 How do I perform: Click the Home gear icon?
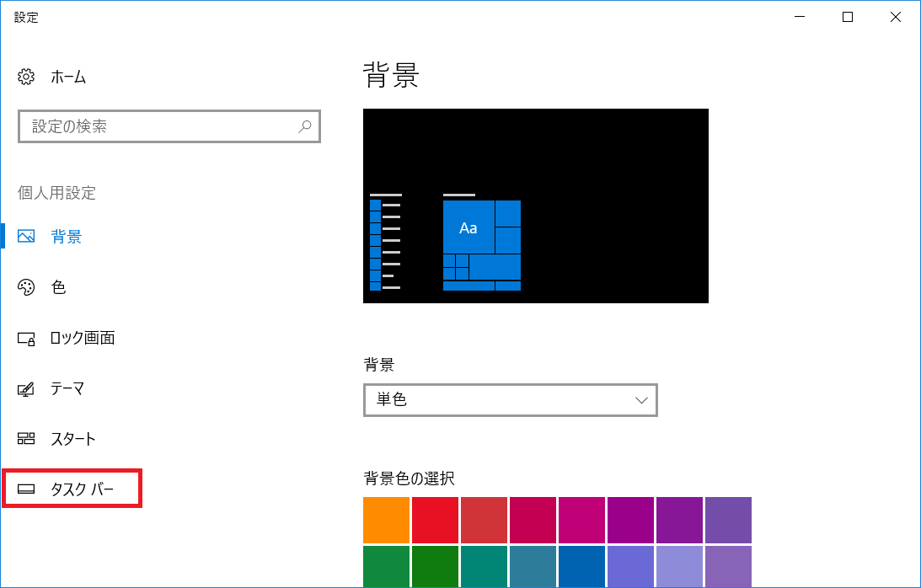(26, 77)
